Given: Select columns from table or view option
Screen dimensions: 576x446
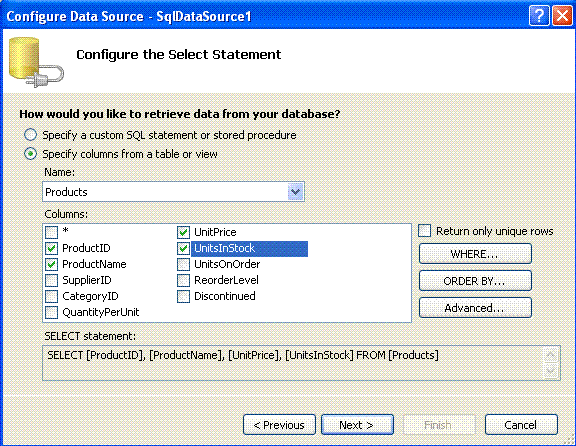Looking at the screenshot, I should tap(30, 154).
